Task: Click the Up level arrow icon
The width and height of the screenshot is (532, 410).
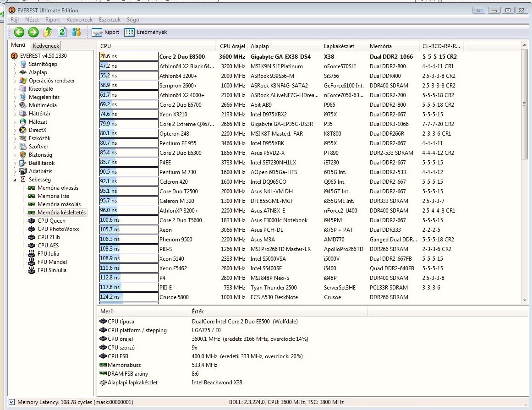Action: tap(48, 32)
